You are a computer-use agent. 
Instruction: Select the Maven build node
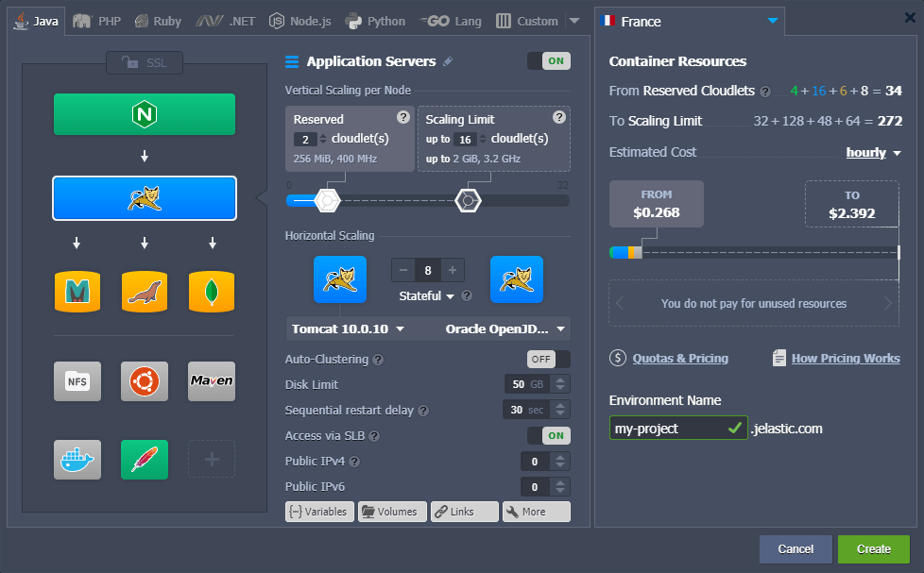pyautogui.click(x=212, y=381)
